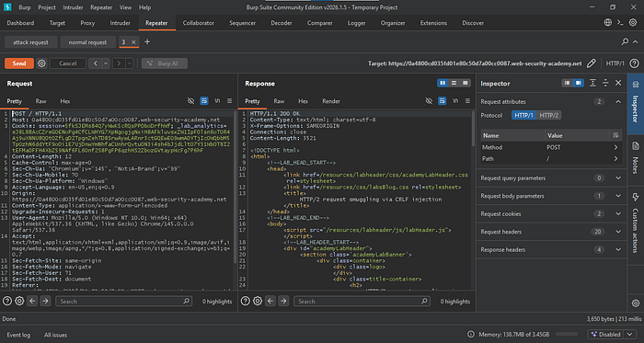Switch Request view to Raw
The height and width of the screenshot is (343, 644).
pos(40,101)
